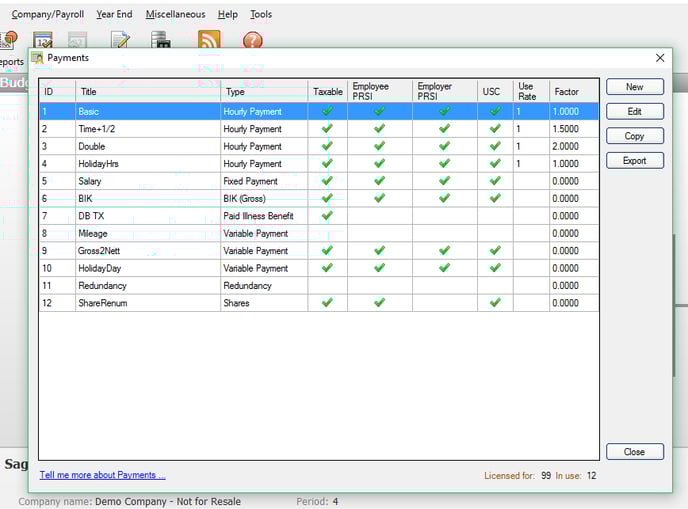688x509 pixels.
Task: Click the Copy button
Action: click(x=634, y=136)
